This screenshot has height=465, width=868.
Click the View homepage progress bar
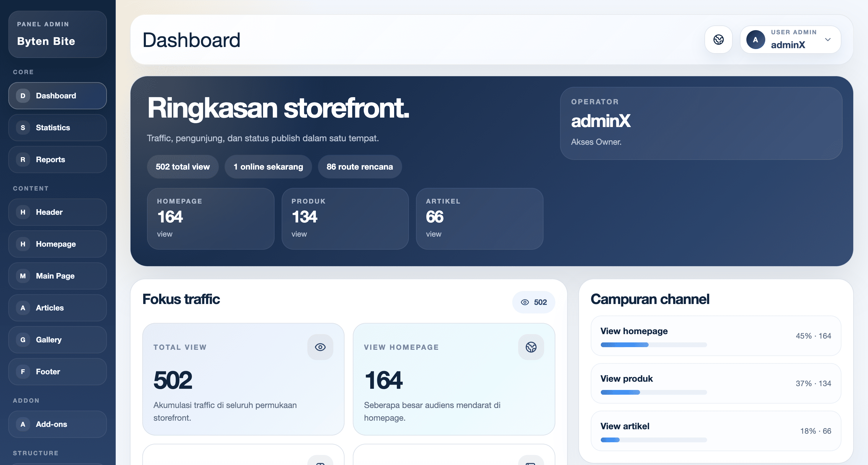[654, 345]
